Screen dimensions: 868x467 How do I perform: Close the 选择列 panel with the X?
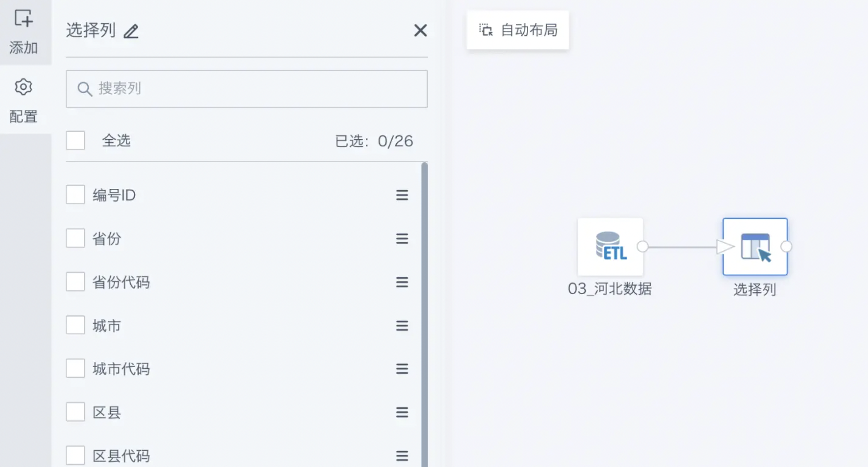pyautogui.click(x=420, y=31)
